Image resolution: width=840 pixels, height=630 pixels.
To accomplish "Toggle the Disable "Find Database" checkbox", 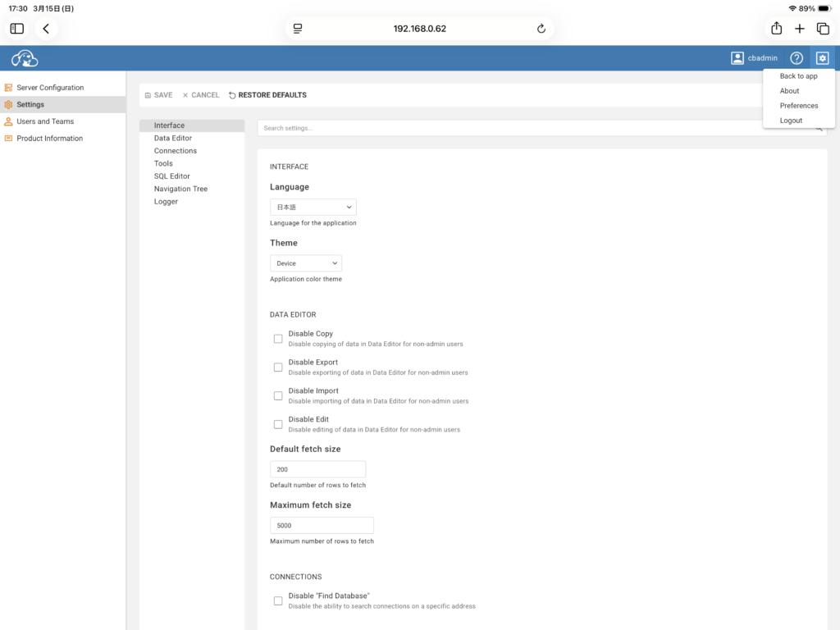I will point(278,601).
